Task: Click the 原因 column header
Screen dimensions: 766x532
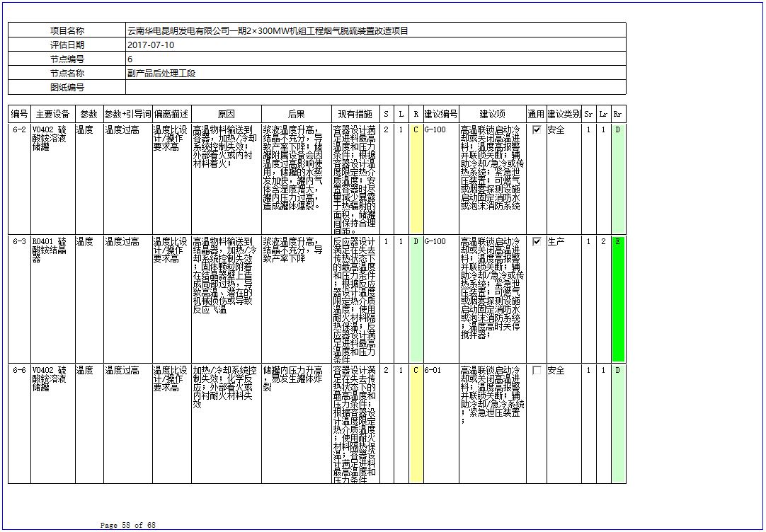Action: (226, 114)
